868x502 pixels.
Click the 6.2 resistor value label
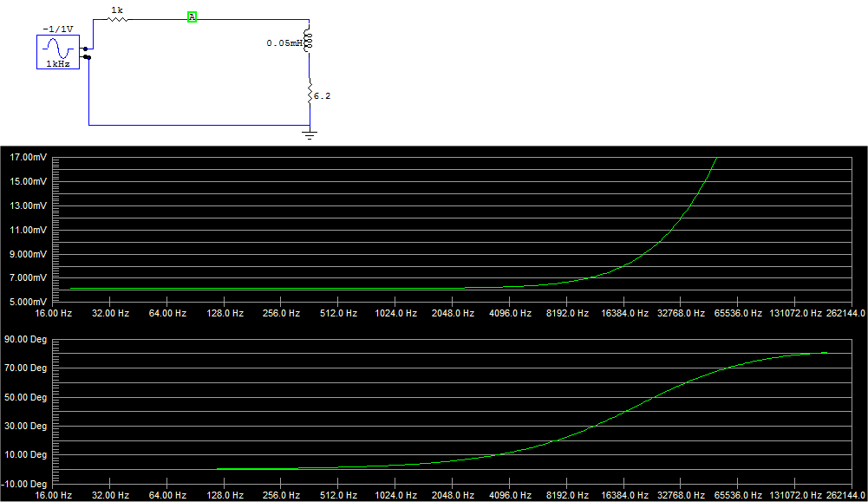coord(323,95)
